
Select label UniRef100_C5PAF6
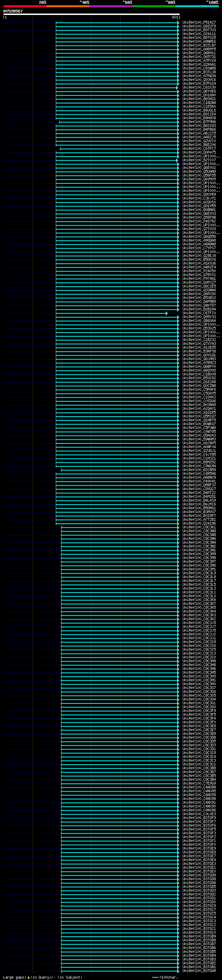tap(199, 390)
